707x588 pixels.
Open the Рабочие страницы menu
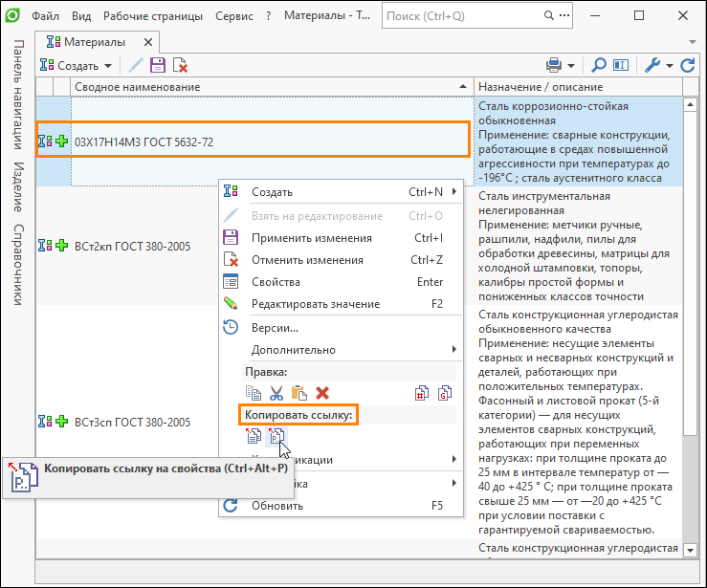[153, 15]
